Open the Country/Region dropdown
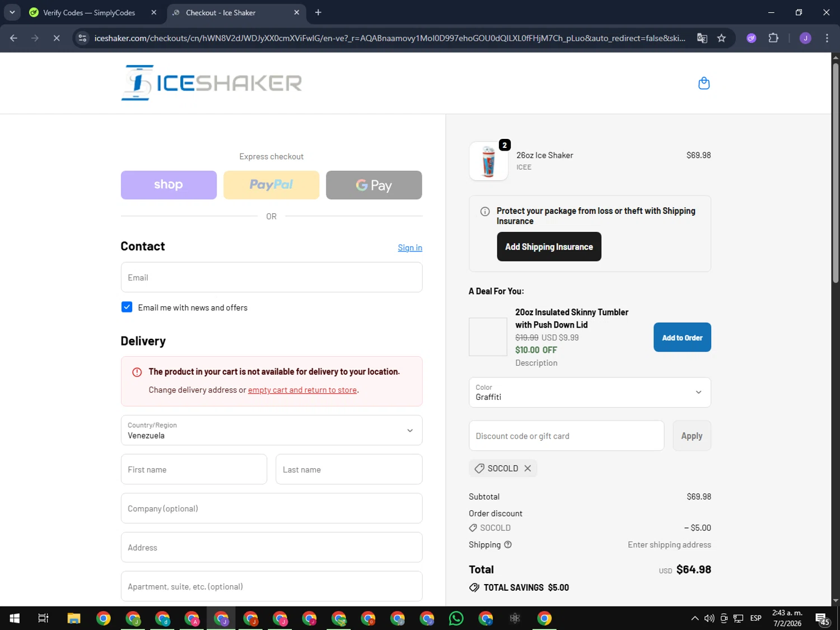 click(272, 430)
